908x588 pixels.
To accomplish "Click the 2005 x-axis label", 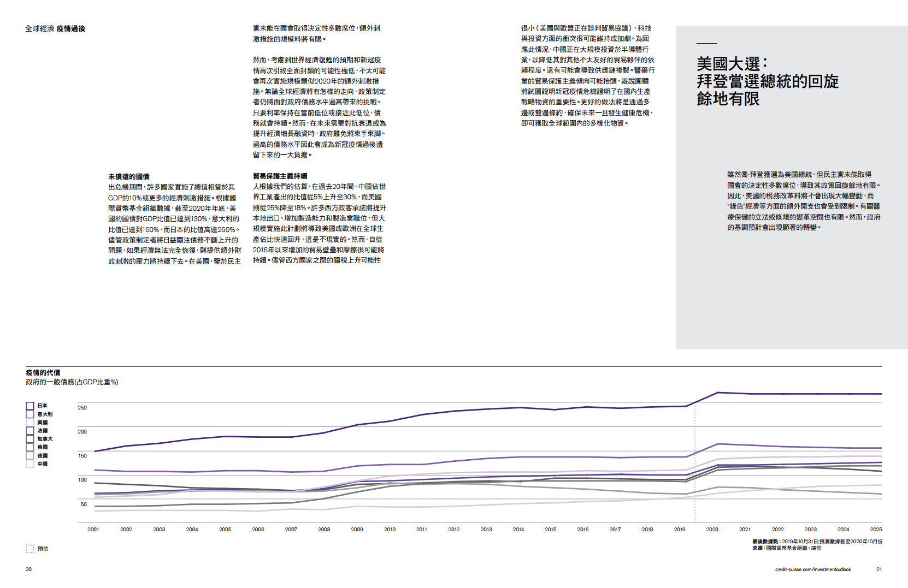I will (x=225, y=530).
